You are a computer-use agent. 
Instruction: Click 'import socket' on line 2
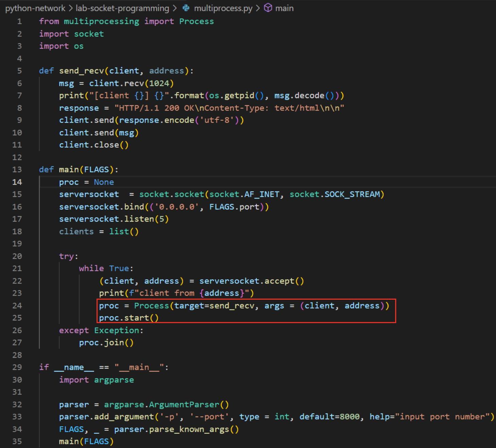pos(71,34)
